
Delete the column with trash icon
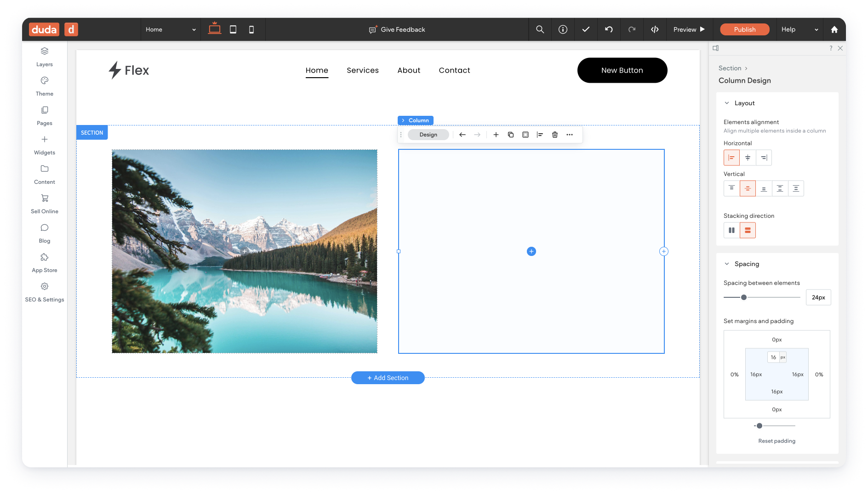(x=555, y=135)
